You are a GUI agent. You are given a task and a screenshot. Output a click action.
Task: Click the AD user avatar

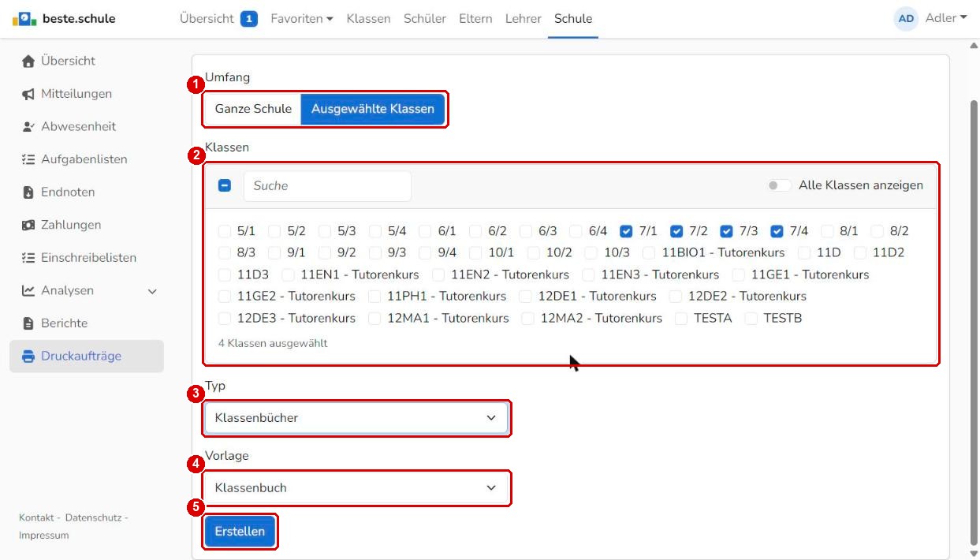(906, 19)
